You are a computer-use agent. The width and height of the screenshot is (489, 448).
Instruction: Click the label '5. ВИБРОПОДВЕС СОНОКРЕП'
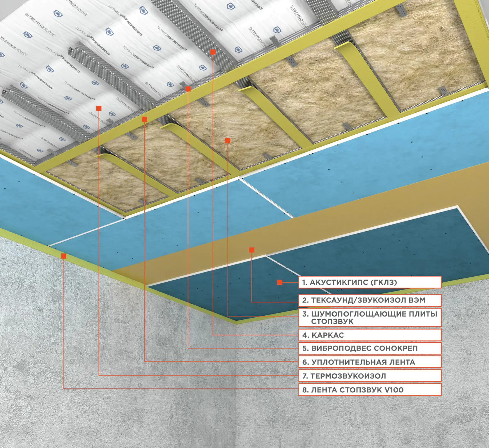(370, 348)
